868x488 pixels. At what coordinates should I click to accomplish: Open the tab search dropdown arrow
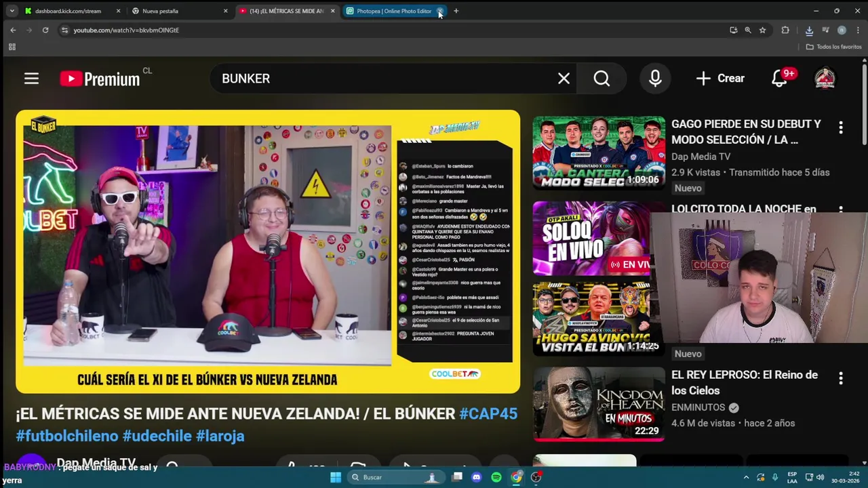coord(12,11)
